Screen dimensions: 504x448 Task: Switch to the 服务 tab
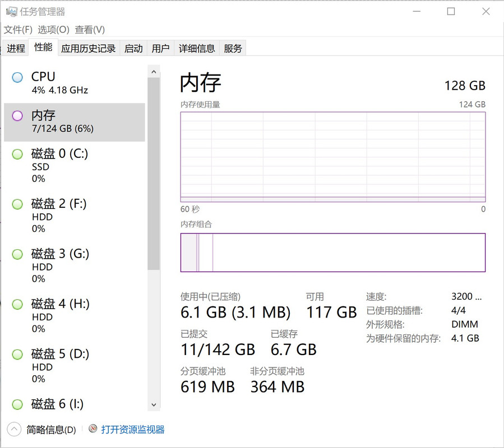pyautogui.click(x=233, y=49)
